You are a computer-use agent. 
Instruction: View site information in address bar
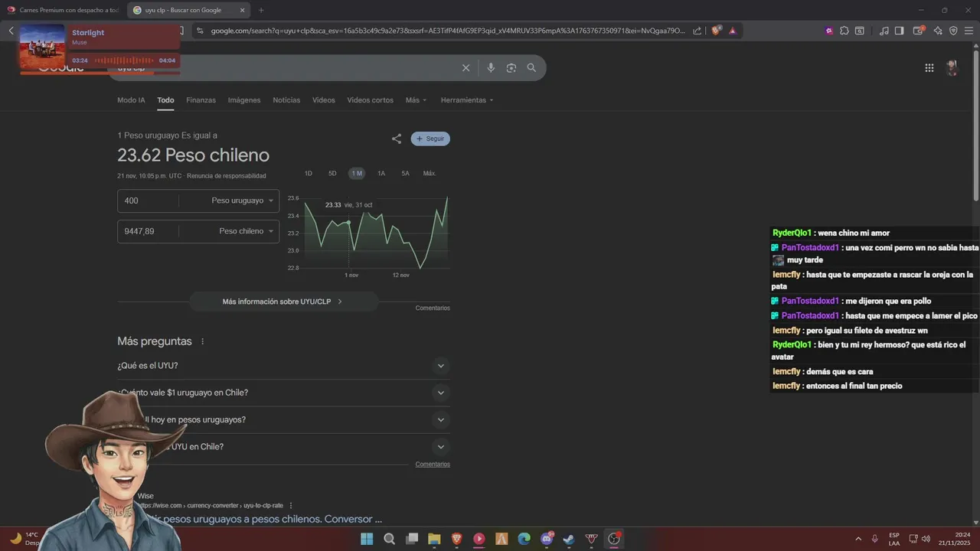[200, 31]
